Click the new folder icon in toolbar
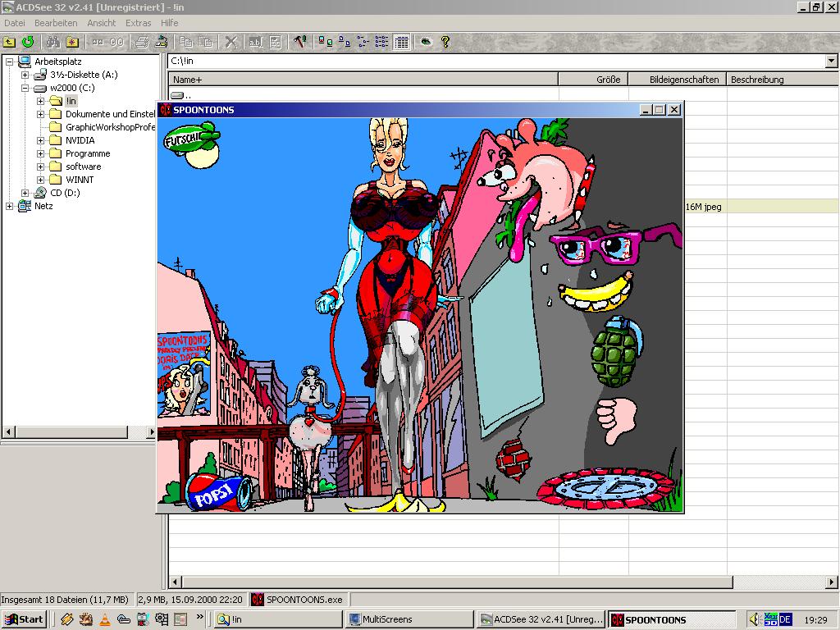The height and width of the screenshot is (630, 840). [72, 42]
